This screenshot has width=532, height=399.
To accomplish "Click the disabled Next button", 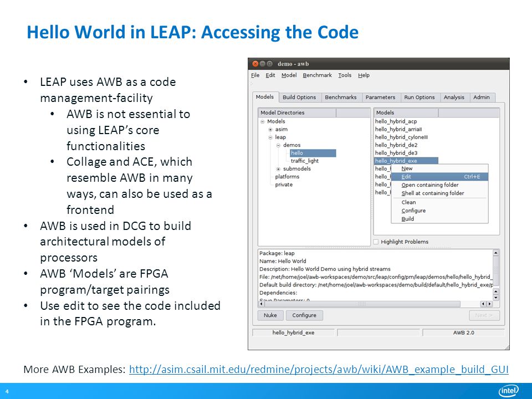I will pyautogui.click(x=484, y=315).
